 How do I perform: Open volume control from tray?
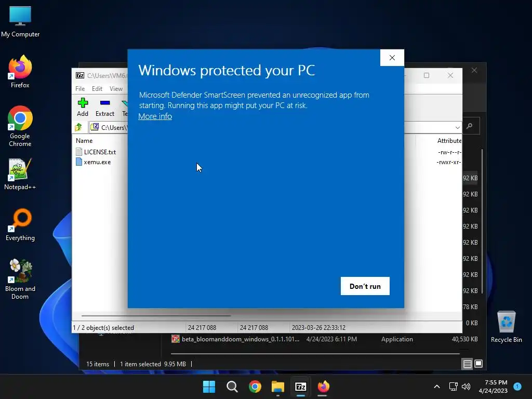click(466, 387)
